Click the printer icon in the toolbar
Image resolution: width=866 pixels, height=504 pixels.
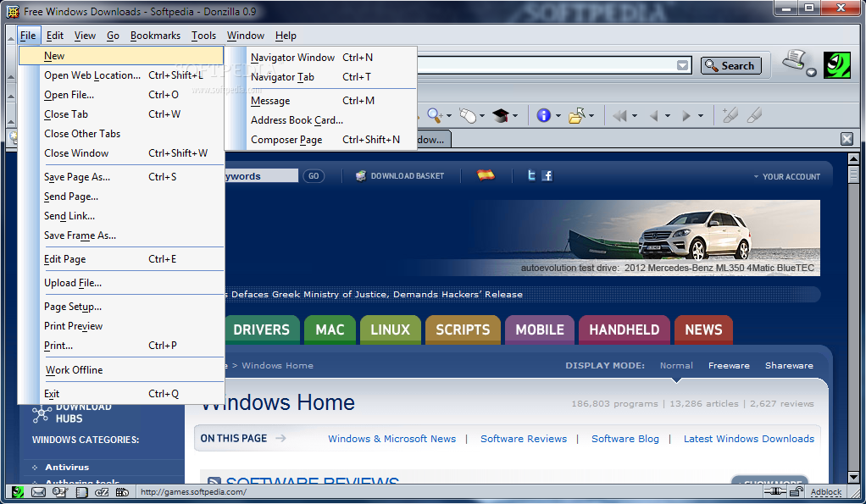(795, 61)
